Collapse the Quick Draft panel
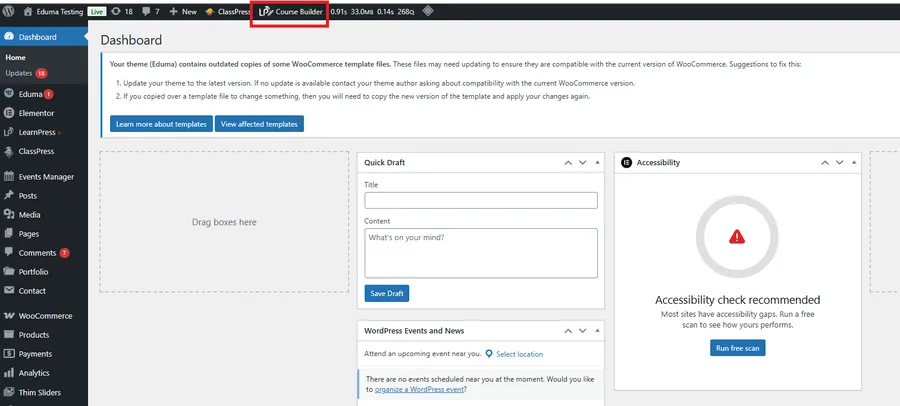The image size is (900, 406). point(597,163)
